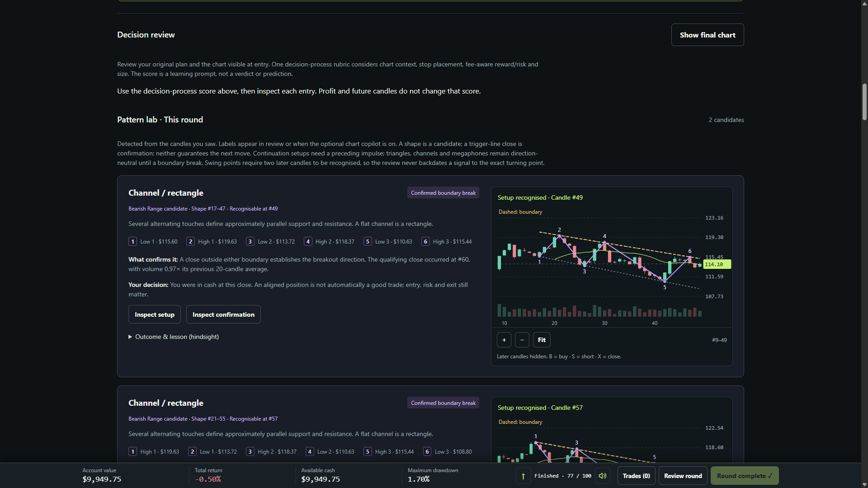Select swing point badge 4 High 2
868x488 pixels.
pos(329,242)
